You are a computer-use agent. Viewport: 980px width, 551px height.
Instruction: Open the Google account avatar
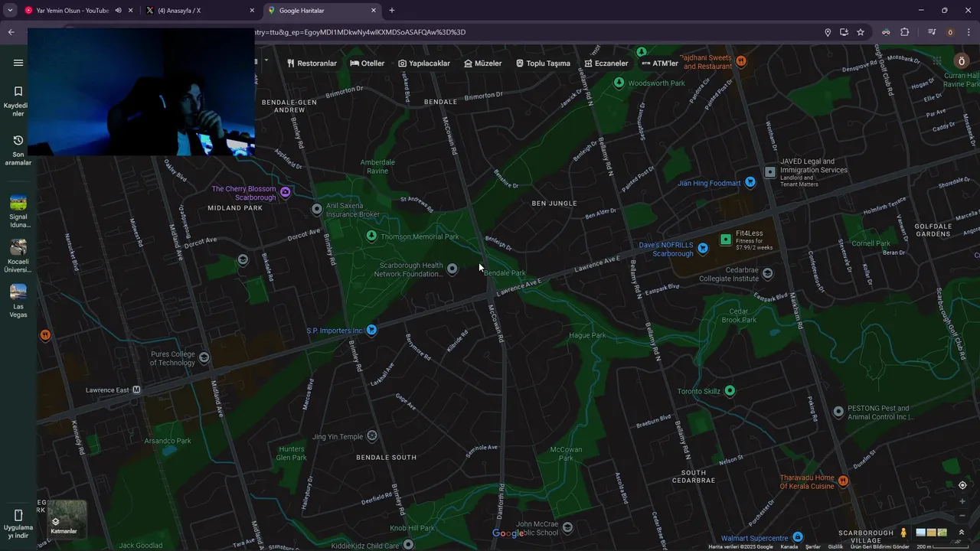click(x=962, y=61)
